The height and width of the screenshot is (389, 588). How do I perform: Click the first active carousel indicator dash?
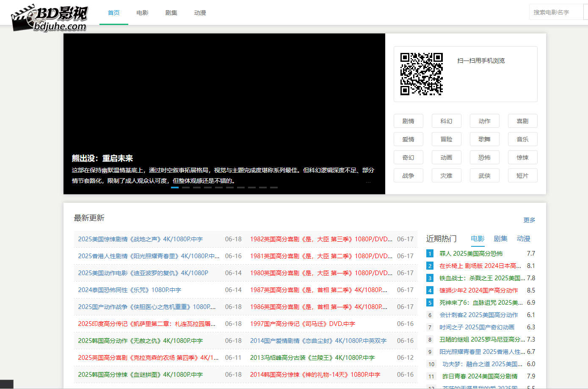click(x=175, y=187)
